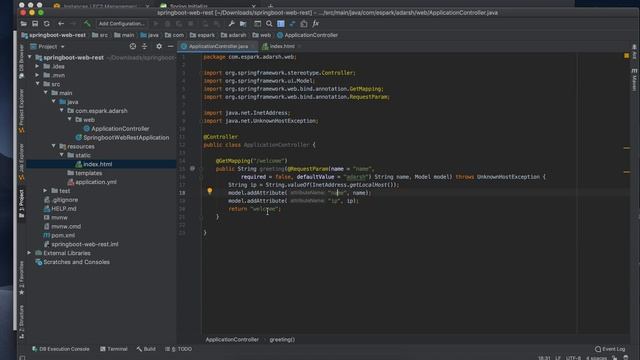This screenshot has width=640, height=360.
Task: Click the espark breadcrumb folder
Action: [x=202, y=35]
